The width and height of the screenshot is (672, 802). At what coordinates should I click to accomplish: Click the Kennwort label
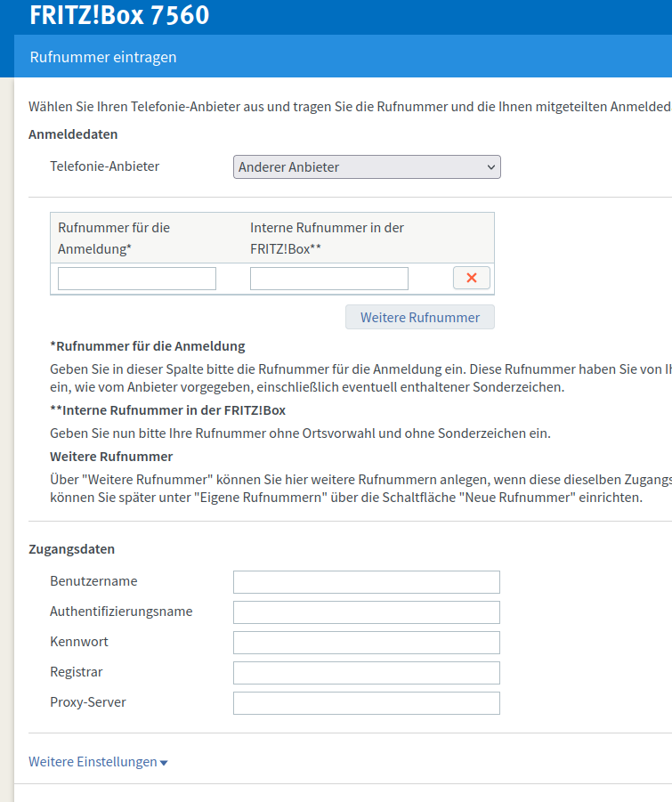tap(79, 642)
